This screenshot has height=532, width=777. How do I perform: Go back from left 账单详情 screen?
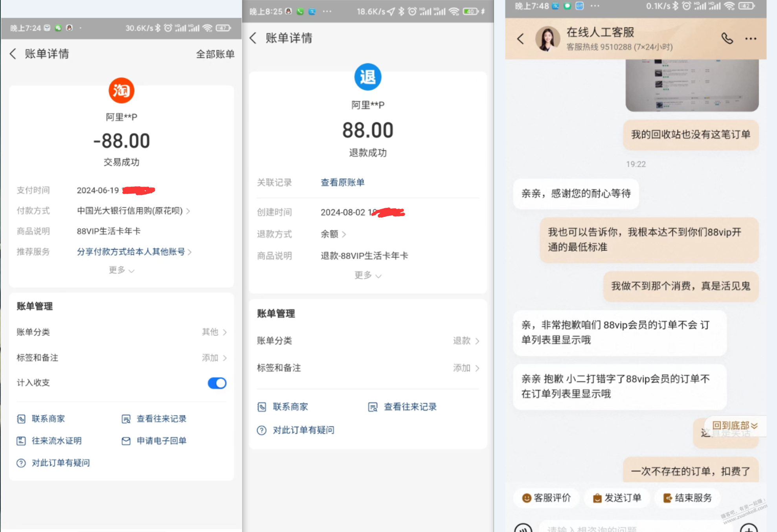point(13,54)
